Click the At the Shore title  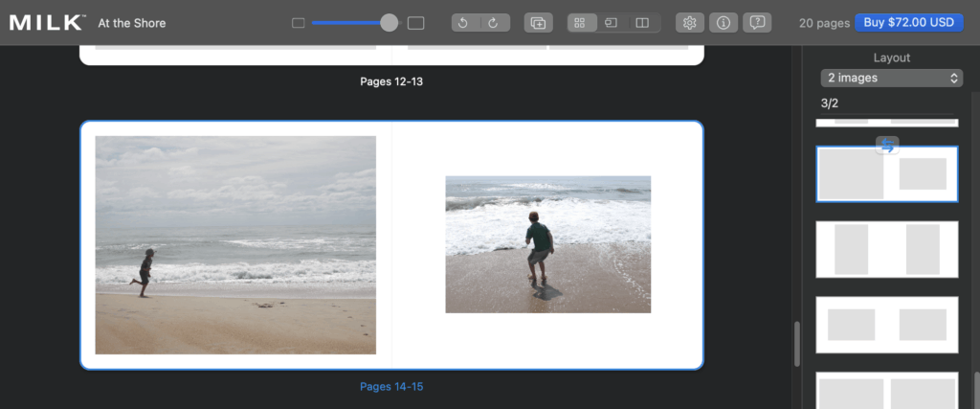[x=132, y=24]
